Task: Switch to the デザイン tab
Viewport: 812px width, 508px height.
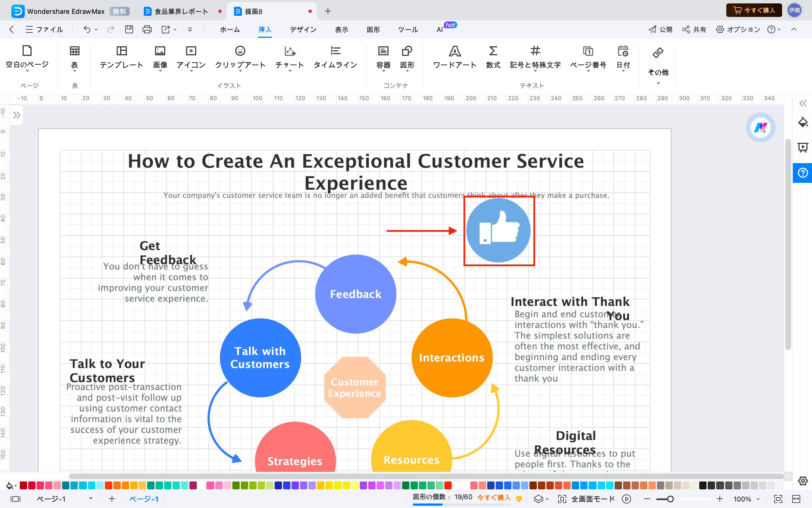Action: tap(303, 30)
